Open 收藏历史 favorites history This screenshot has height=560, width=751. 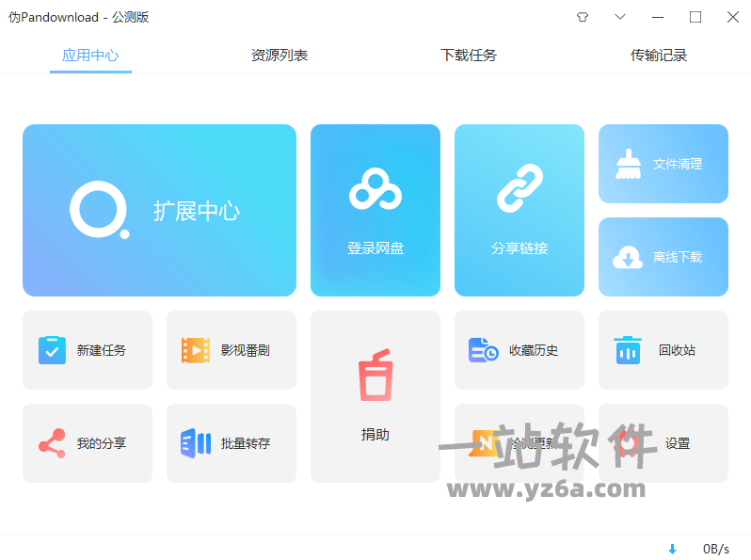point(519,350)
